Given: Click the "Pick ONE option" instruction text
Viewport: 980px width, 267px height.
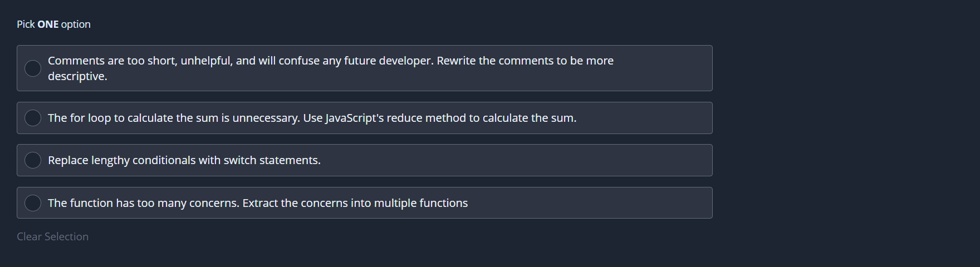Looking at the screenshot, I should 53,24.
